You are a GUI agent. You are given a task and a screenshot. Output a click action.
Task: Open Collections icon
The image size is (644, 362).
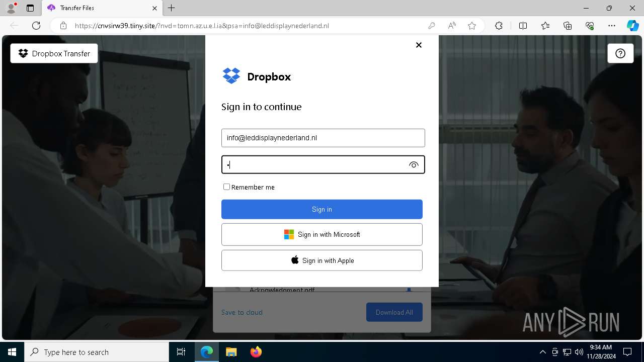(568, 26)
